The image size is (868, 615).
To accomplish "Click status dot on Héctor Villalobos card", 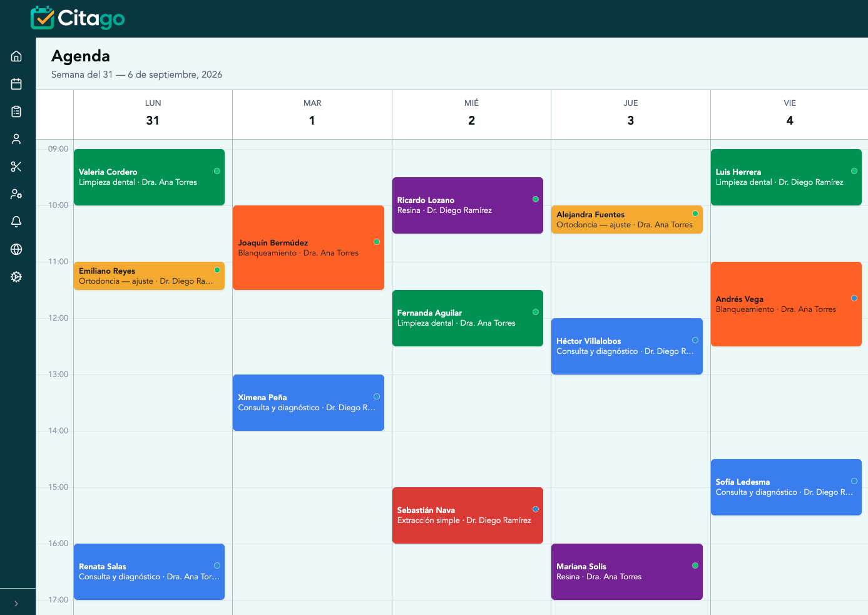I will point(695,340).
